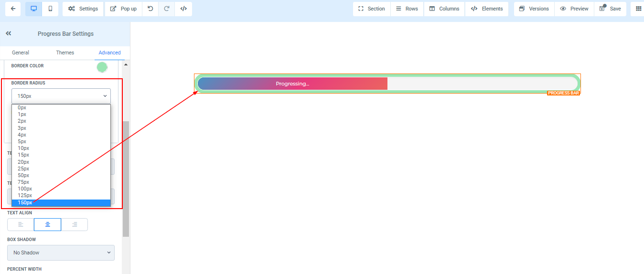644x274 pixels.
Task: Open the border color swatch
Action: coord(102,67)
